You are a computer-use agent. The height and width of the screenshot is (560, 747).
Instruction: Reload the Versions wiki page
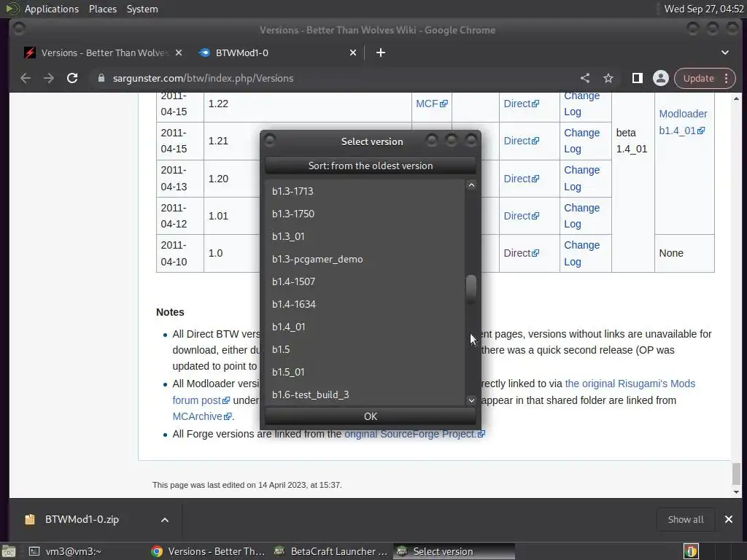[72, 78]
